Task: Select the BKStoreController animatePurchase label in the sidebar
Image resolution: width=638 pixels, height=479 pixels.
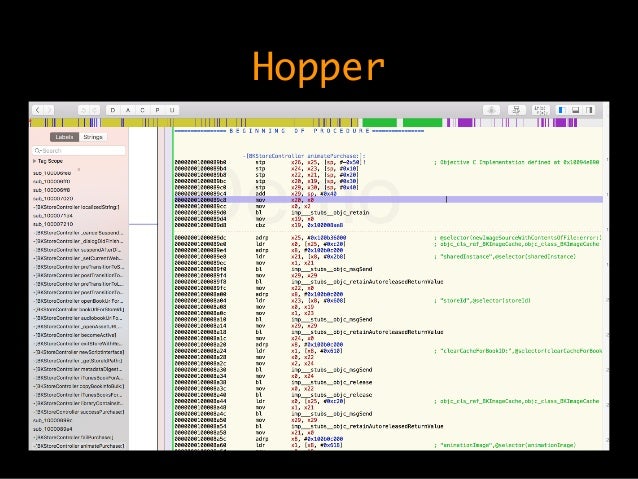Action: click(x=79, y=446)
